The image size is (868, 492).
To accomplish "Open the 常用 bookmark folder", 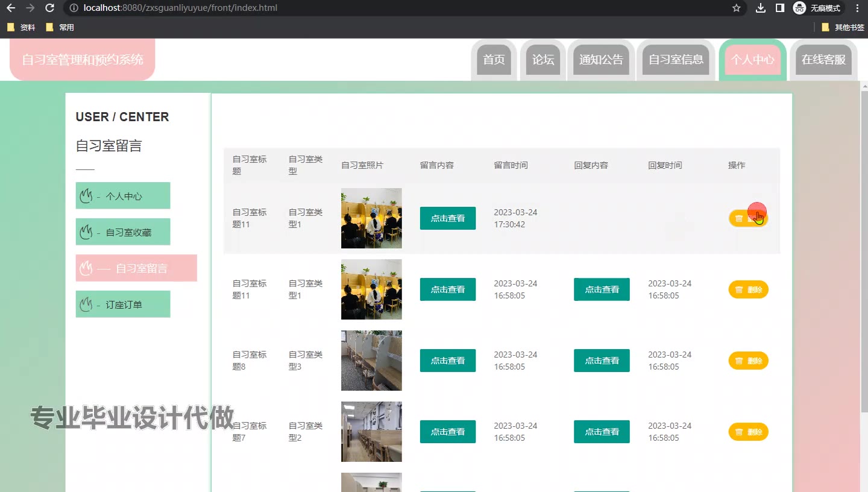I will click(x=60, y=27).
